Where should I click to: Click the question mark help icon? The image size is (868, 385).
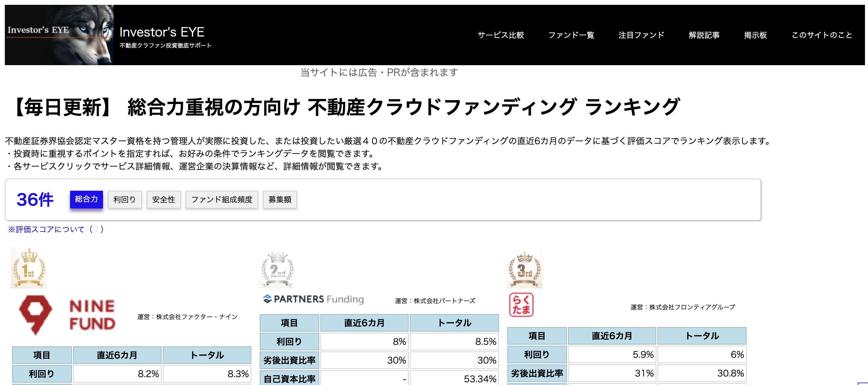pyautogui.click(x=96, y=230)
